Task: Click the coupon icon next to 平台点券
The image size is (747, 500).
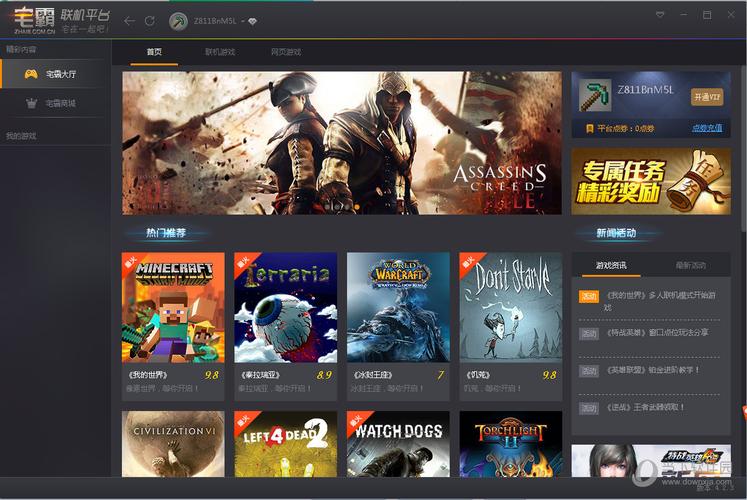Action: pos(590,129)
